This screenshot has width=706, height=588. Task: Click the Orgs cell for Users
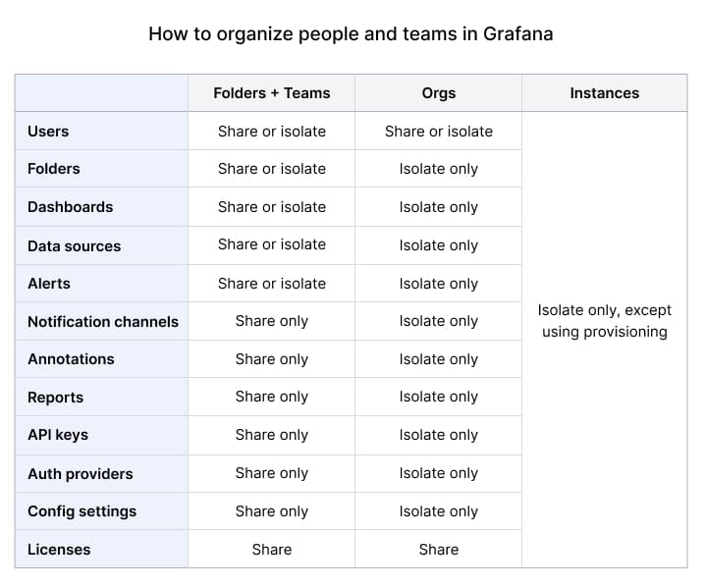tap(438, 132)
